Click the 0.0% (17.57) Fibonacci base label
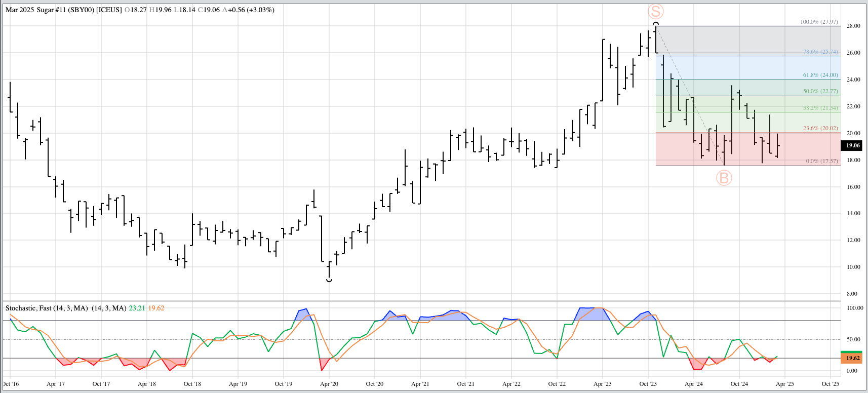Viewport: 868px width, 393px height. coord(821,161)
